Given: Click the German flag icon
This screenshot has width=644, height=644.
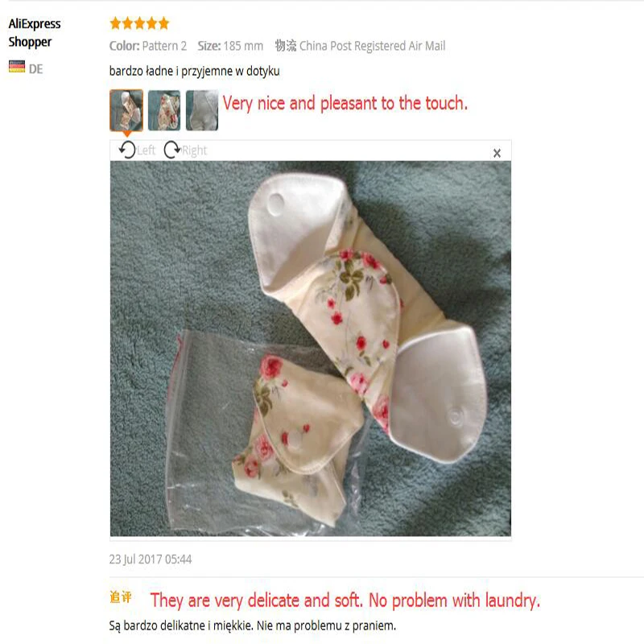Looking at the screenshot, I should pyautogui.click(x=17, y=67).
